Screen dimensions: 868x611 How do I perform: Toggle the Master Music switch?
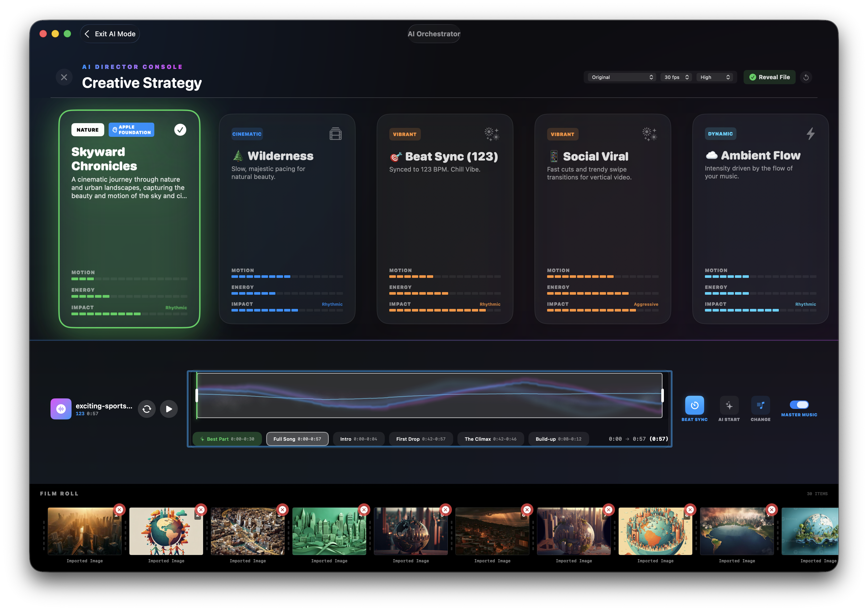click(799, 404)
